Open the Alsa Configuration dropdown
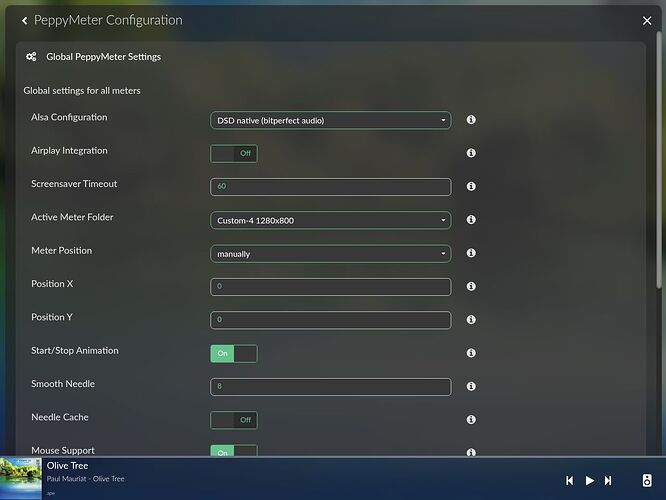This screenshot has width=666, height=500. click(330, 121)
